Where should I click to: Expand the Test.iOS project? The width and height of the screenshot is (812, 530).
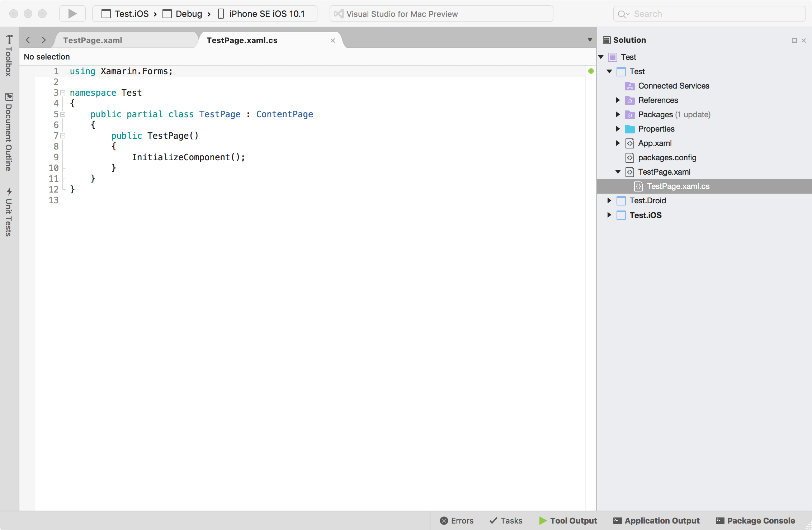click(x=609, y=215)
